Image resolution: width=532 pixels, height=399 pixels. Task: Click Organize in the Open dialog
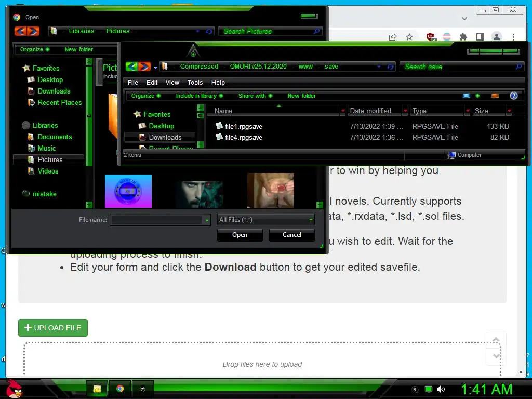(x=35, y=49)
